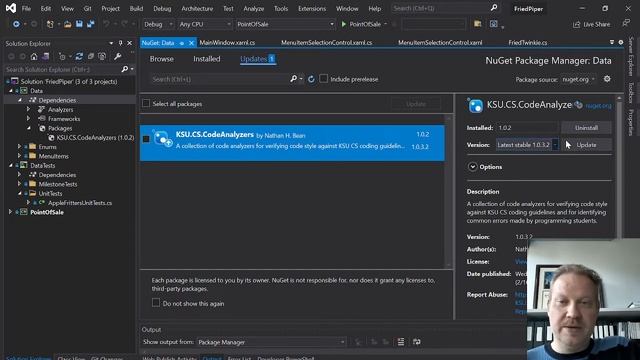Pin the Solution Explorer panel
Image resolution: width=640 pixels, height=360 pixels.
coord(120,43)
